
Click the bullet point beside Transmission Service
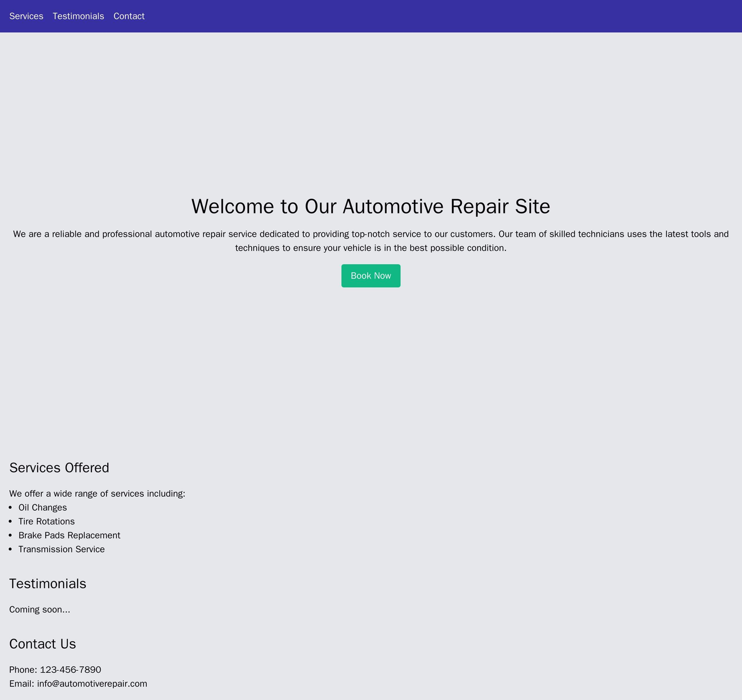tap(11, 550)
